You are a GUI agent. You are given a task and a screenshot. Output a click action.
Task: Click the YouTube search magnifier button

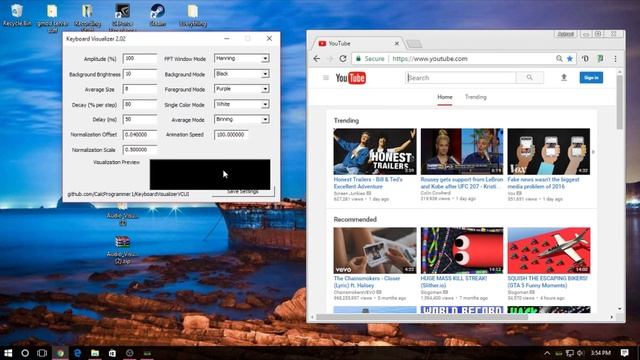pos(529,78)
